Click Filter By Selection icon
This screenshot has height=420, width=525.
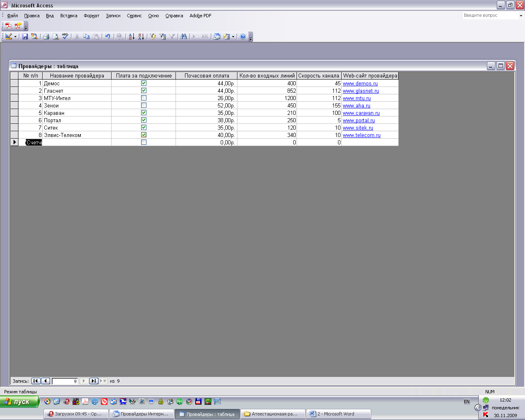point(153,37)
